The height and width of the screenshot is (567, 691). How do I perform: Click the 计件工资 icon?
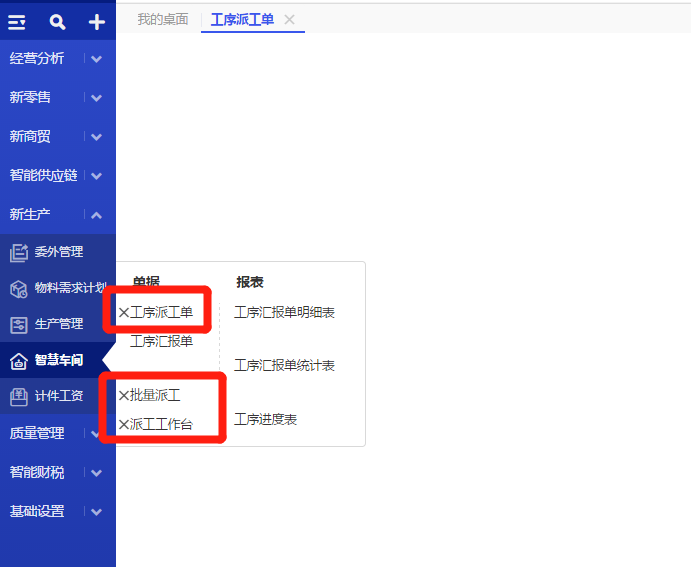pos(19,397)
